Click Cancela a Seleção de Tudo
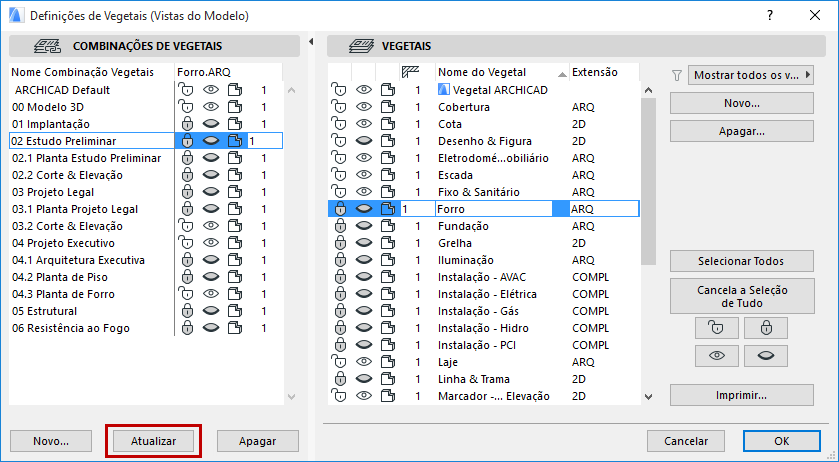 pyautogui.click(x=742, y=296)
